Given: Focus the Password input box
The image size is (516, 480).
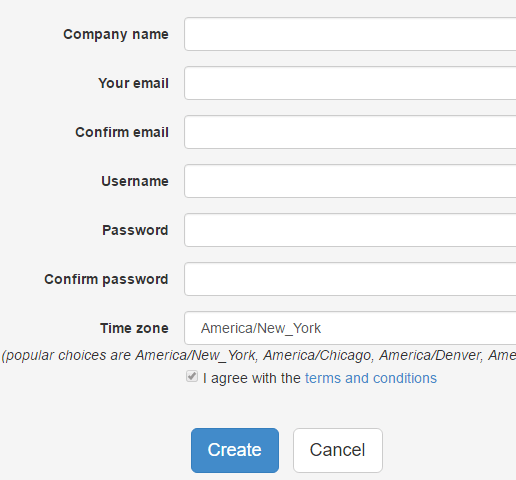Looking at the screenshot, I should (350, 230).
